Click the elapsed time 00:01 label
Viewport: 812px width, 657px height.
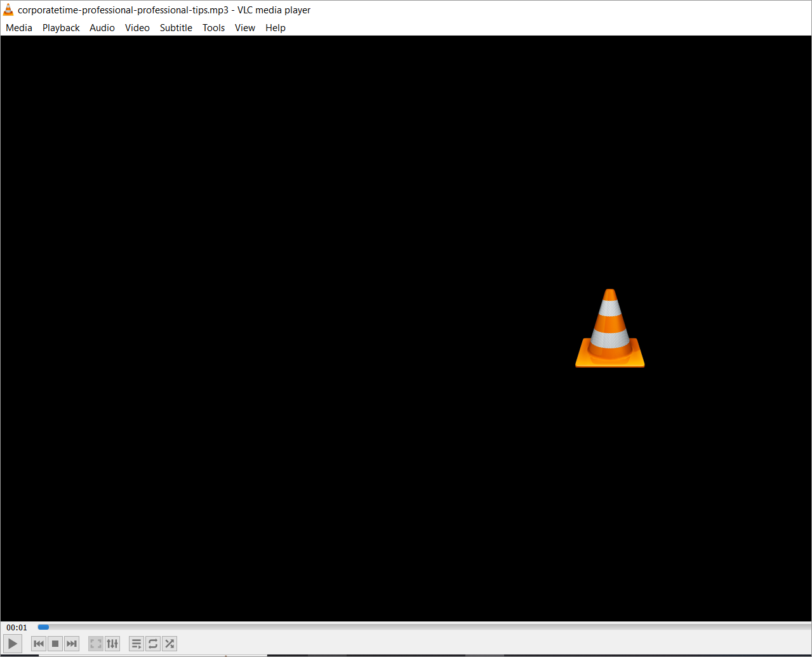pos(17,627)
